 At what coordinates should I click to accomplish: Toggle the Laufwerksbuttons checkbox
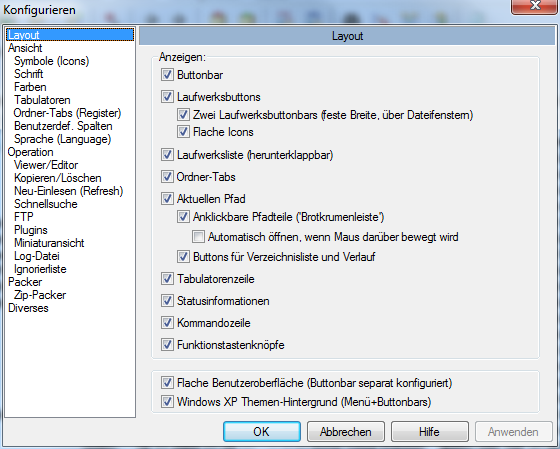pos(167,97)
